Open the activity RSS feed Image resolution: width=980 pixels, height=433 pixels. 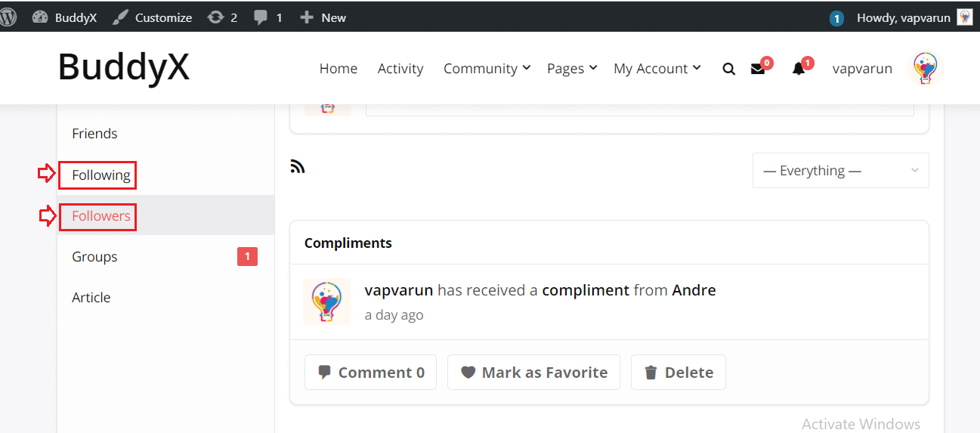pyautogui.click(x=298, y=167)
